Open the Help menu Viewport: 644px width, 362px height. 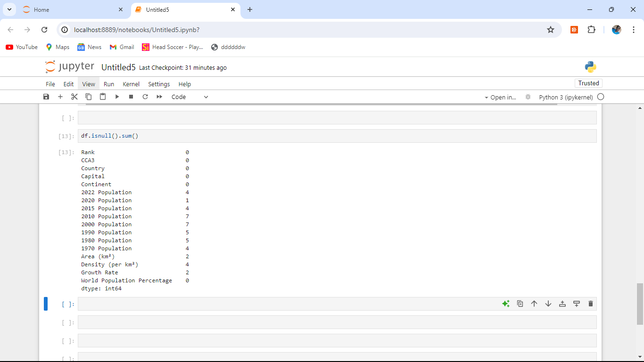pos(185,84)
